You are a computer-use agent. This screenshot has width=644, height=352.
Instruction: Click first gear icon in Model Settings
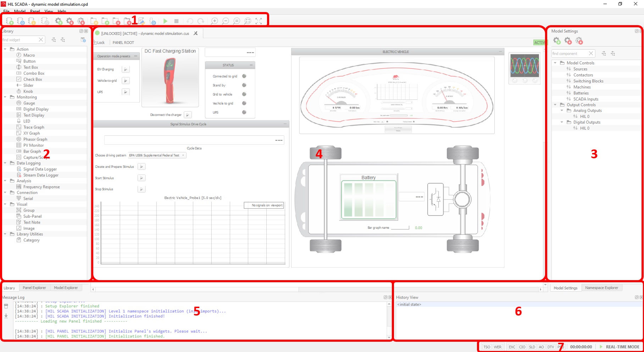(557, 41)
